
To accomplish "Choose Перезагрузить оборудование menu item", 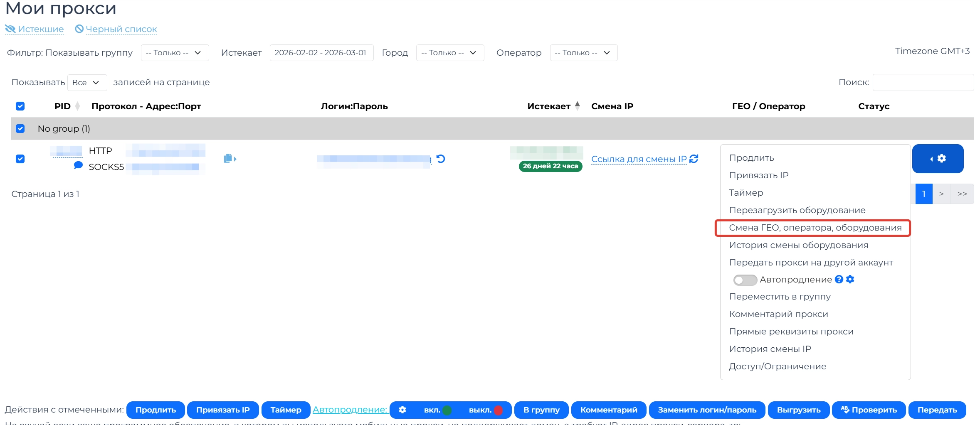I will tap(797, 210).
